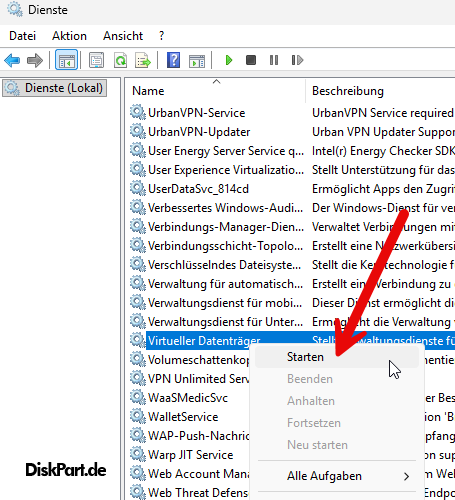Go back with the blue arrow
This screenshot has height=500, width=455.
pos(12,60)
